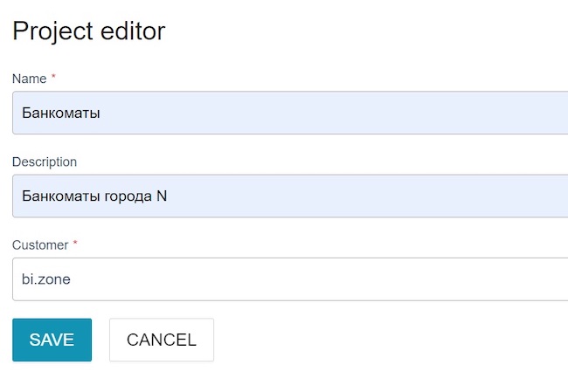Click the Customer field label
The width and height of the screenshot is (568, 392).
[39, 244]
